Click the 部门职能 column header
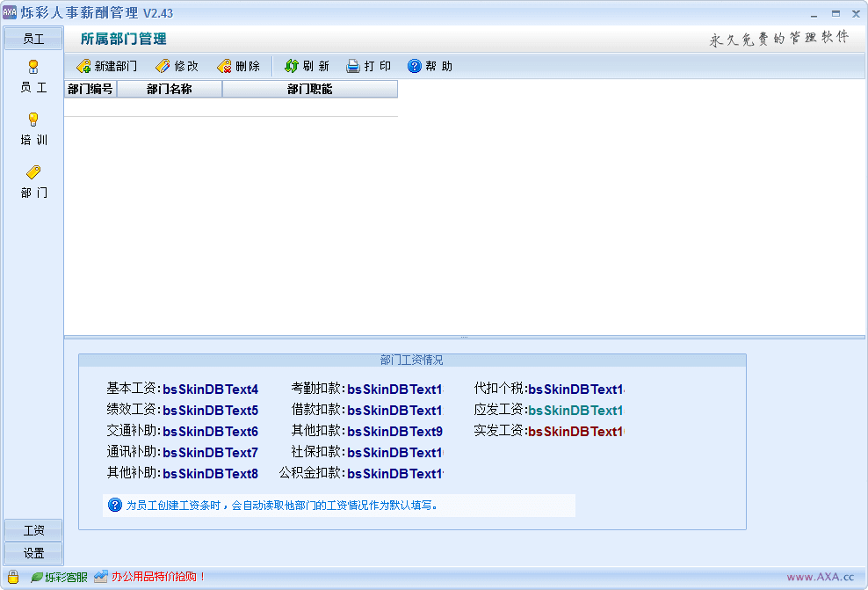This screenshot has height=590, width=868. coord(309,89)
